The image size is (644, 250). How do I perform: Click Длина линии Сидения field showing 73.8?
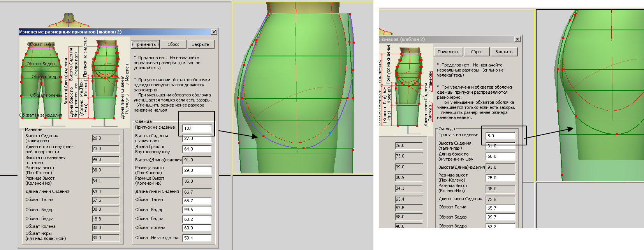tap(500, 199)
